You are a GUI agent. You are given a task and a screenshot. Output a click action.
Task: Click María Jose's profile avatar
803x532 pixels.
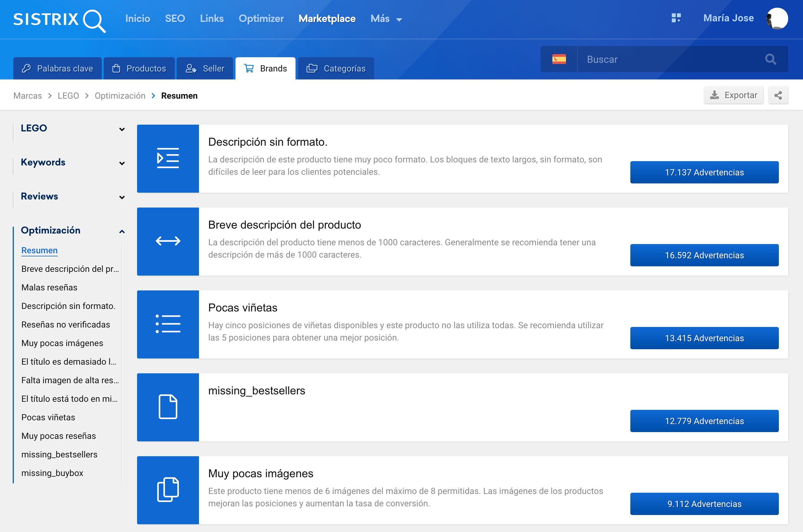click(777, 18)
